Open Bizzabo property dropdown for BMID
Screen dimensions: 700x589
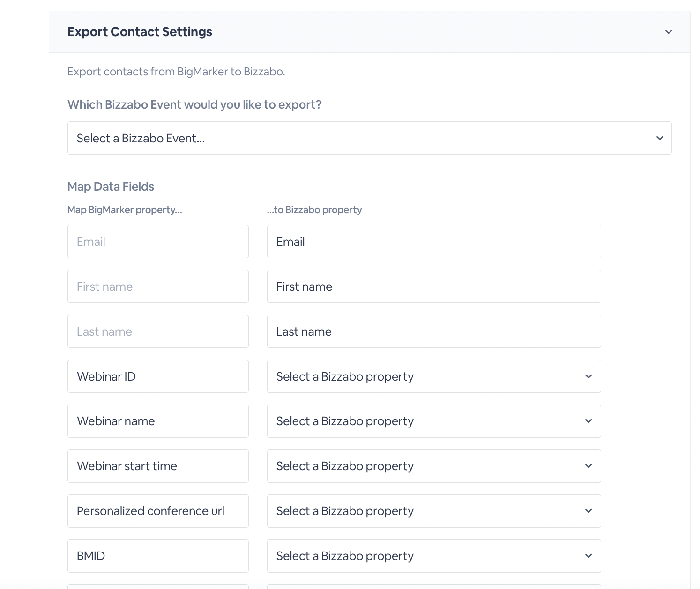(x=434, y=556)
